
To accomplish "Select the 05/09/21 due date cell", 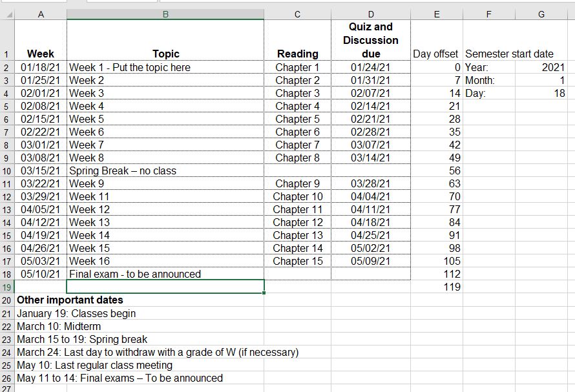I will coord(370,262).
